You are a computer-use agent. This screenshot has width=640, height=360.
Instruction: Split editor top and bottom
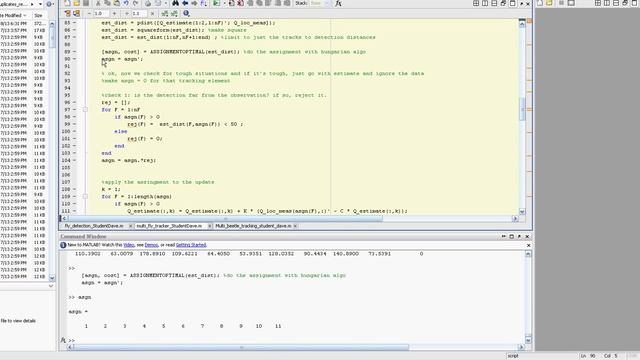click(x=494, y=3)
